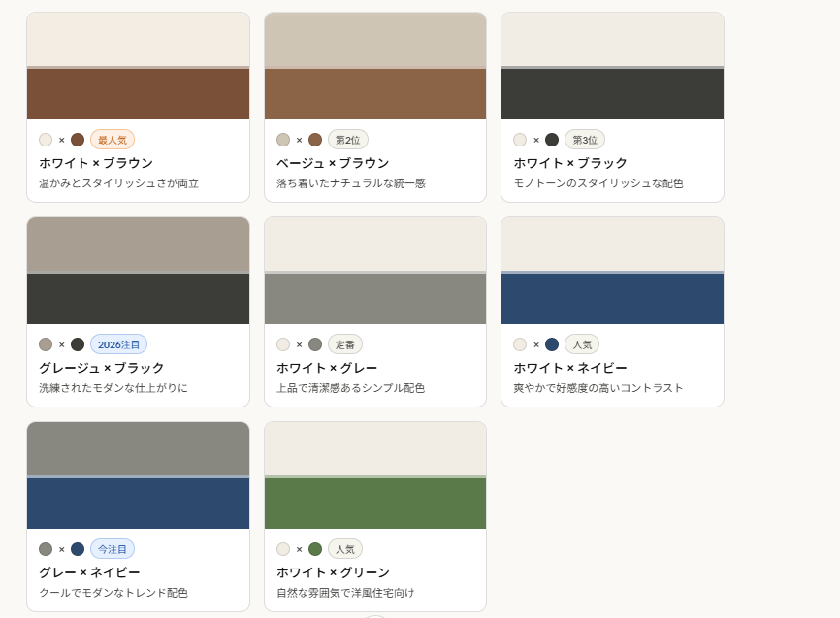Select the greige color dot on グレージュ × ブラック card
The width and height of the screenshot is (840, 618).
(x=45, y=343)
